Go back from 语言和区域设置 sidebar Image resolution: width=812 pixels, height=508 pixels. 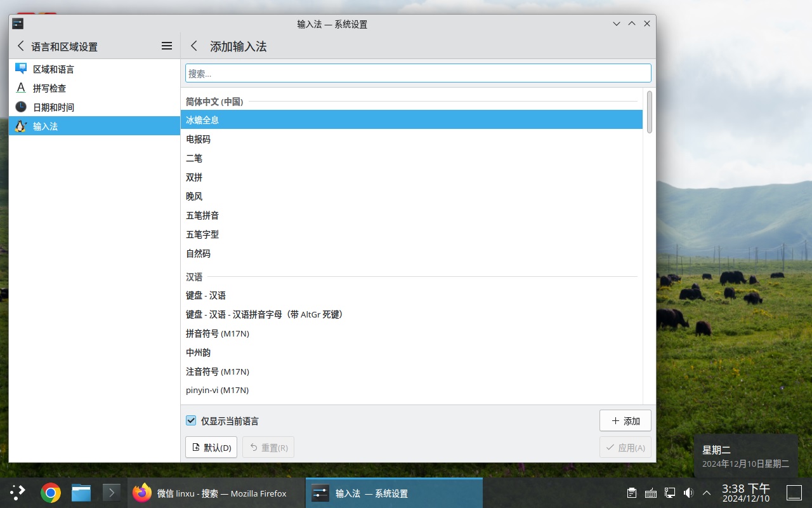[21, 46]
